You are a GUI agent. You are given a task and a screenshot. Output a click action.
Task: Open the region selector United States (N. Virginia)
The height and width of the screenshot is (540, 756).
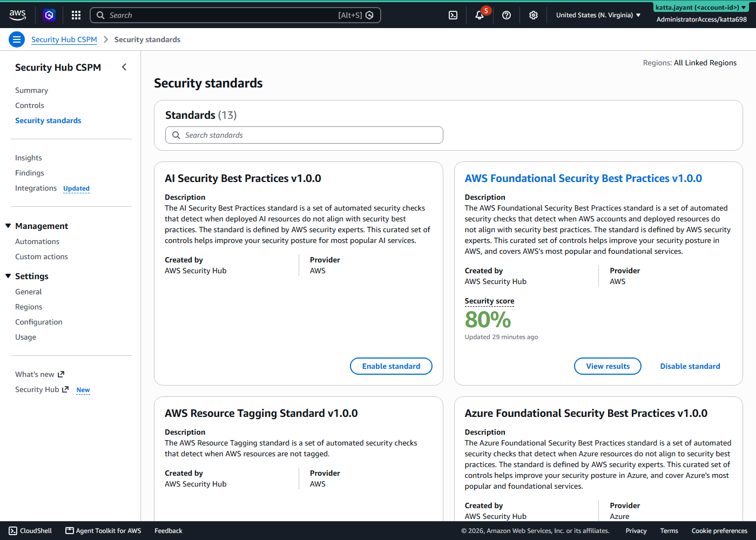point(598,15)
